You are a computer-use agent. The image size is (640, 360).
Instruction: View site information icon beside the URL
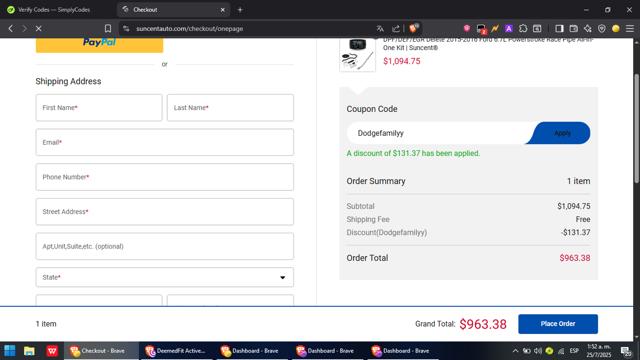[x=126, y=29]
